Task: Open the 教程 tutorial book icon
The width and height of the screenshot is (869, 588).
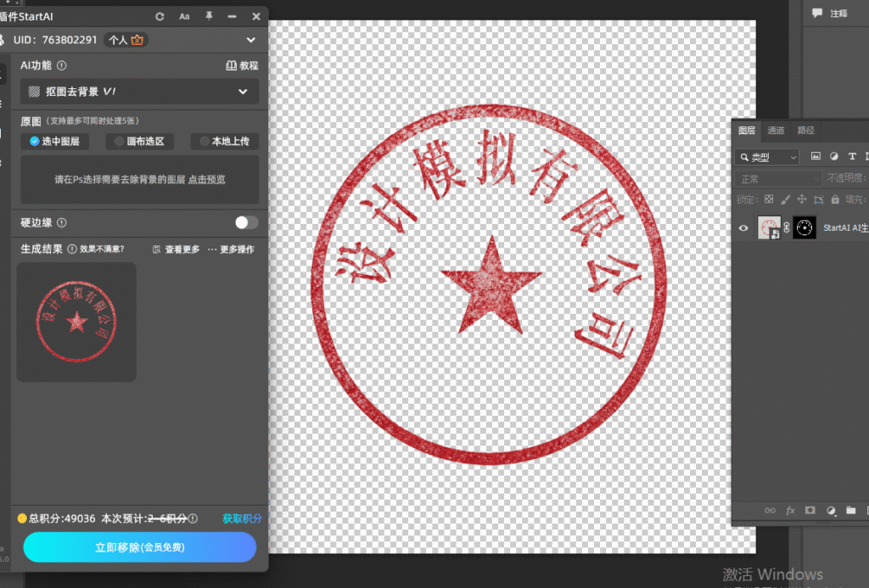Action: 231,65
